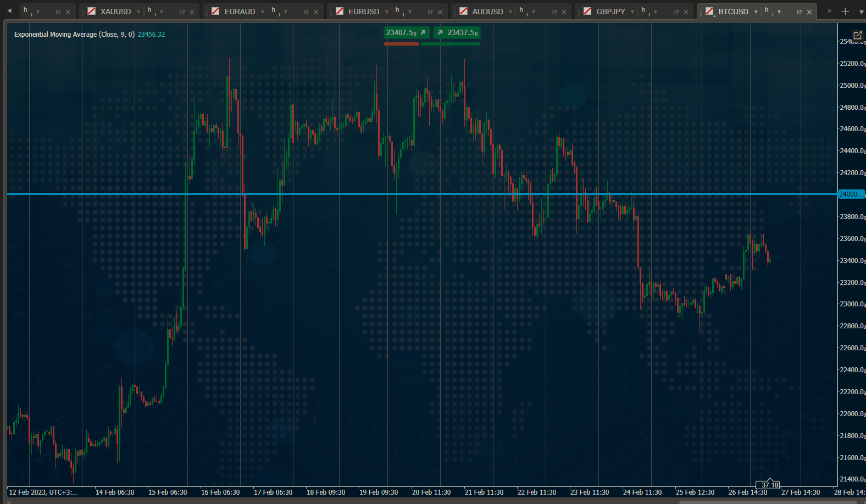Detach the EURAUD chart tab
This screenshot has height=504, width=866.
(306, 12)
